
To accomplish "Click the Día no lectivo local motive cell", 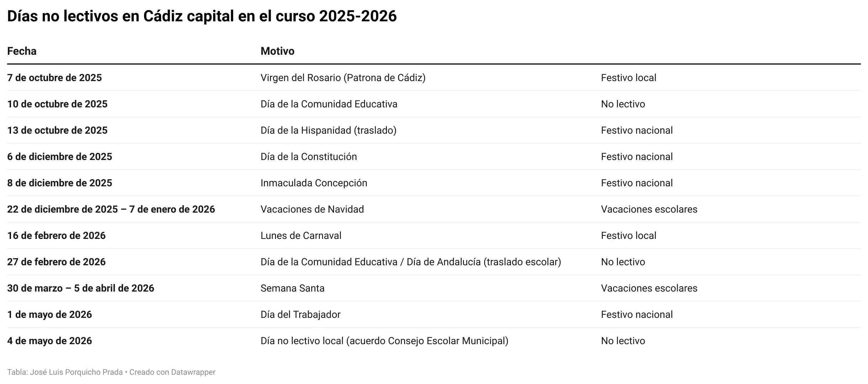I will pyautogui.click(x=384, y=341).
